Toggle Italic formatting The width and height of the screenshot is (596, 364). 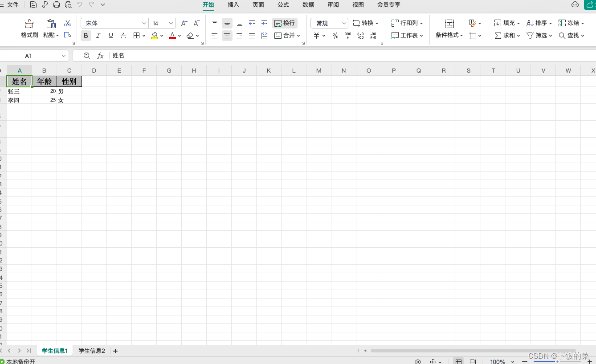[x=98, y=36]
